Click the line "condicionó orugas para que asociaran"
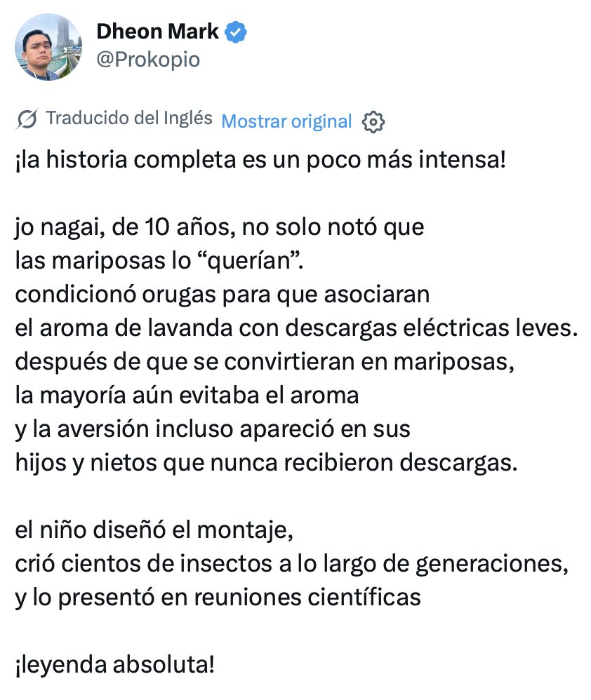Viewport: 591px width, 700px height. click(x=223, y=295)
